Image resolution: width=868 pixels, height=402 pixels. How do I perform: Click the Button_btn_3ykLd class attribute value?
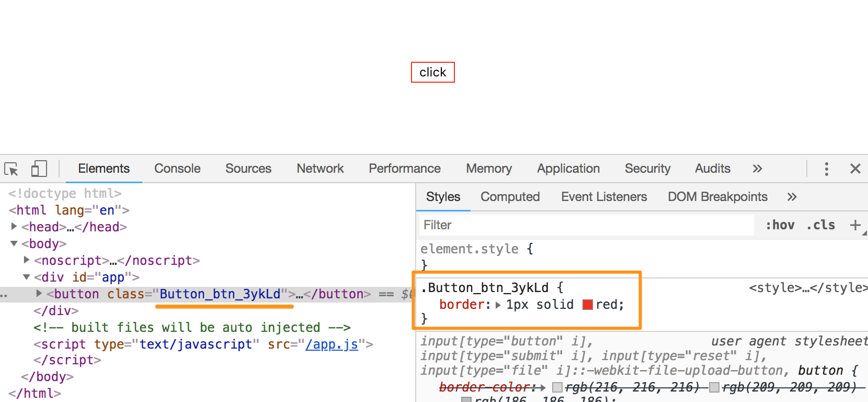pyautogui.click(x=220, y=294)
